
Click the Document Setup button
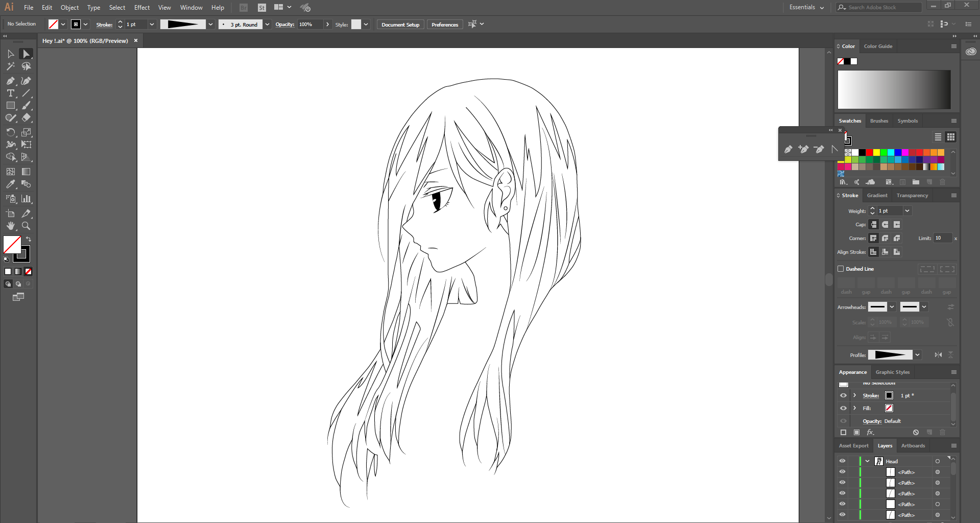[x=400, y=25]
